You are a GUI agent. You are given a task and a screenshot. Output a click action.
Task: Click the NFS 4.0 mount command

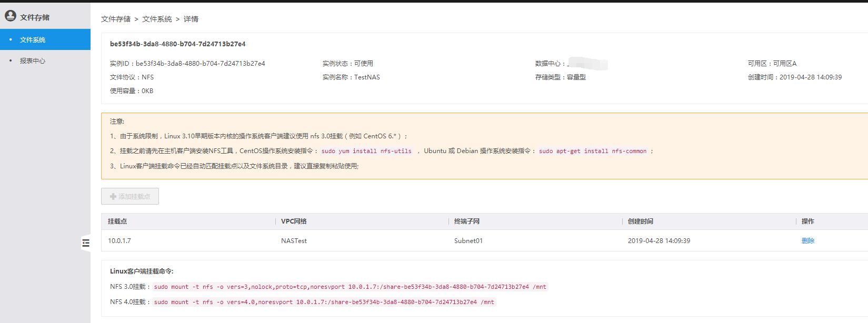(x=324, y=302)
